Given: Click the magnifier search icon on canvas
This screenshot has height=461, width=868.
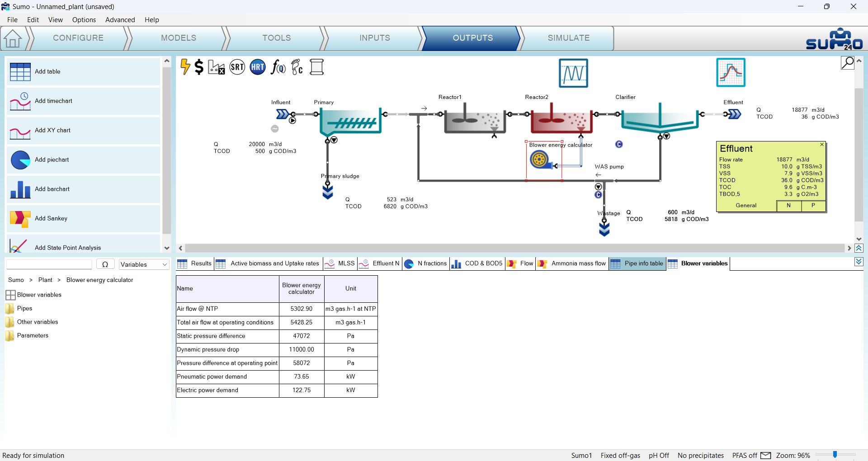Looking at the screenshot, I should click(x=848, y=62).
